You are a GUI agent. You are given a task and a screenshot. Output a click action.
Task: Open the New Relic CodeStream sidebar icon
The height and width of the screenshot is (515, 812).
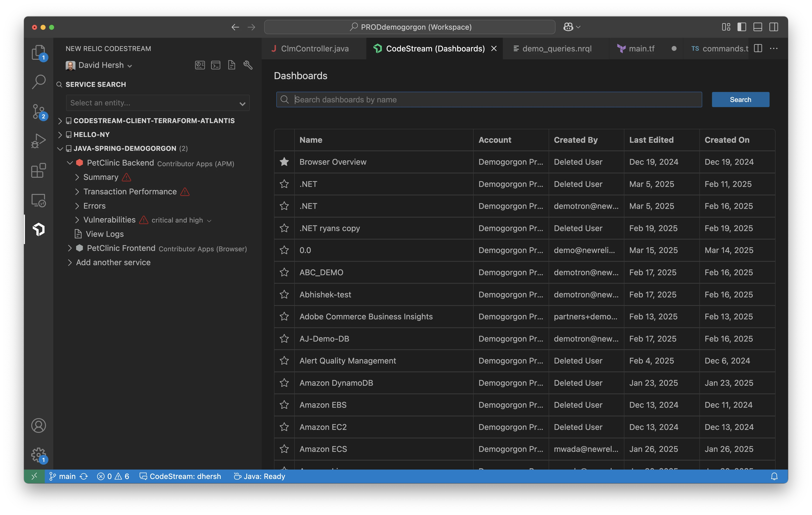coord(38,230)
